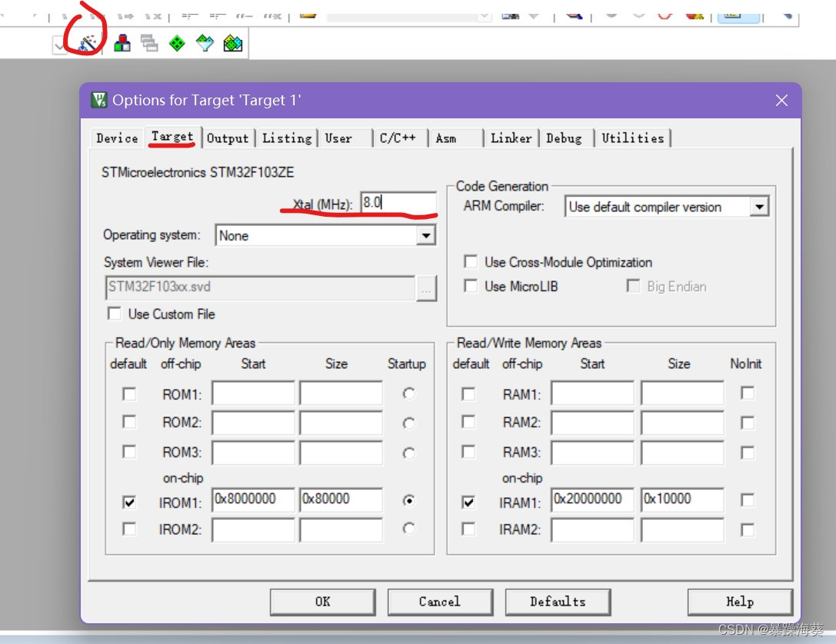Switch to the Output tab
Image resolution: width=836 pixels, height=644 pixels.
click(228, 138)
